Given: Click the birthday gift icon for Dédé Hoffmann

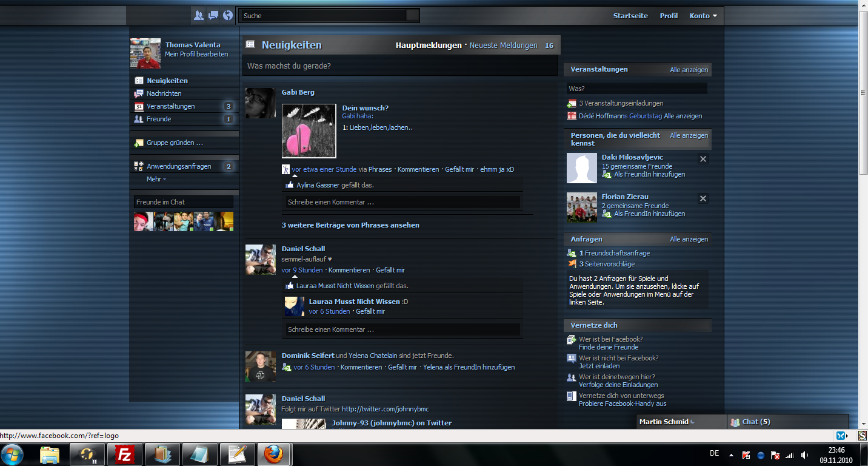Looking at the screenshot, I should [x=572, y=116].
